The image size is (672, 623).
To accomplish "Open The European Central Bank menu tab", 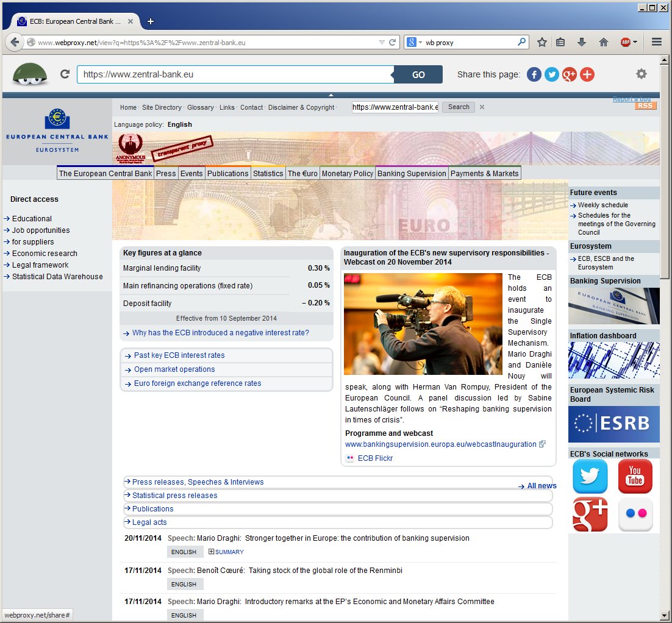I will coord(105,173).
